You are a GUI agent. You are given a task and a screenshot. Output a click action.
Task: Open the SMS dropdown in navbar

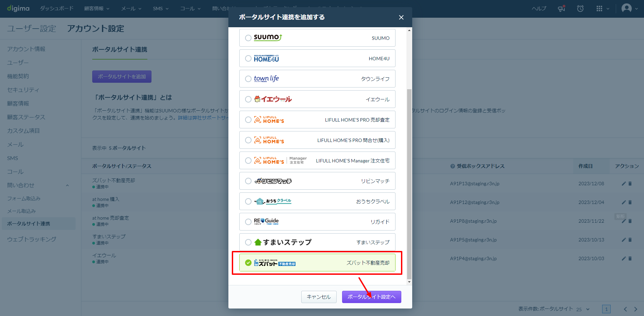coord(160,9)
